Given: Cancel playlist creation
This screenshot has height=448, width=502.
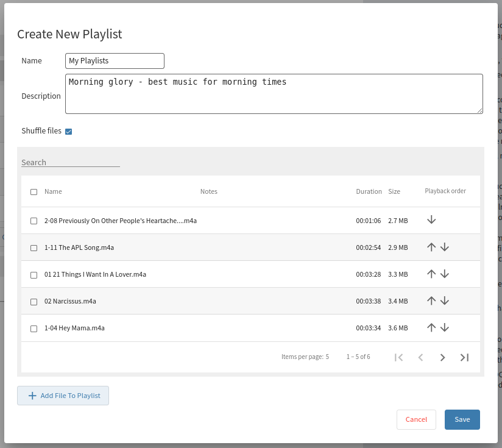Looking at the screenshot, I should click(416, 419).
